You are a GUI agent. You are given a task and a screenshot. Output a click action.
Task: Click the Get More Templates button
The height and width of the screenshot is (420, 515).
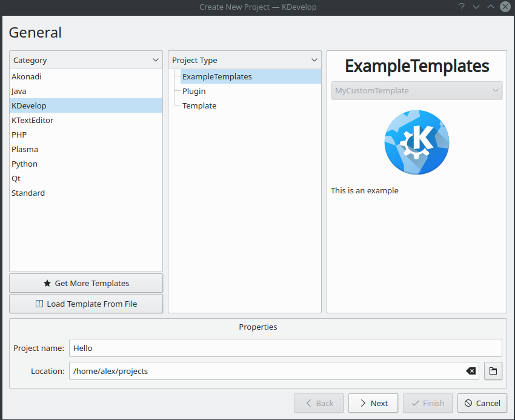[x=86, y=283]
